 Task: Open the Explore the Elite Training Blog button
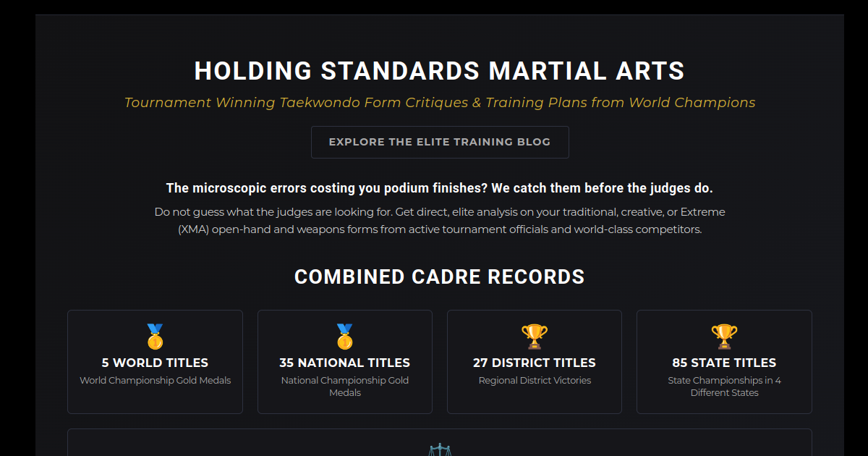440,142
